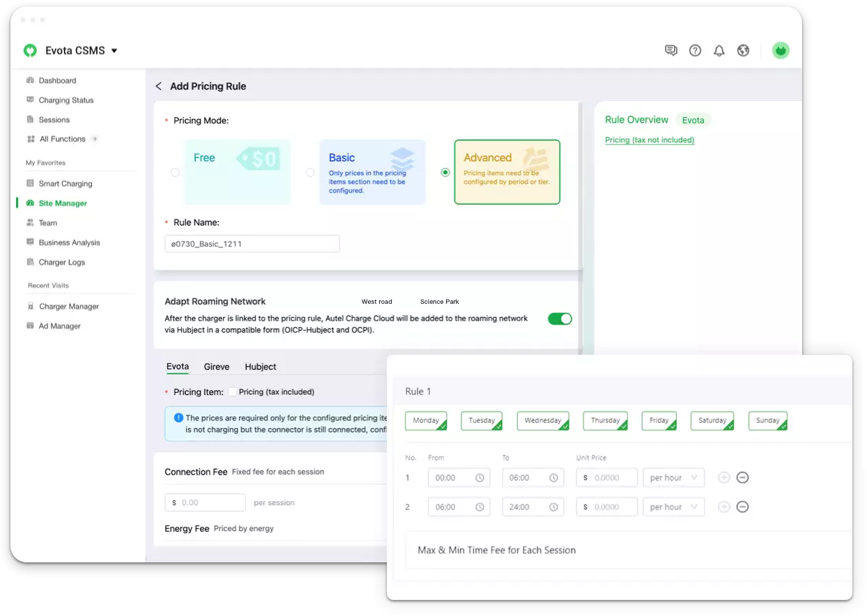Open Sessions from the sidebar
The image size is (867, 616).
pos(55,119)
